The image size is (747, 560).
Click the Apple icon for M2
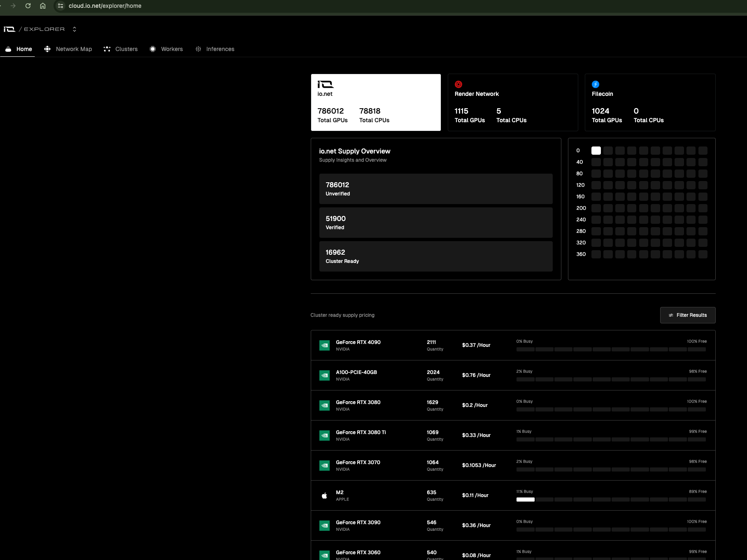point(324,495)
